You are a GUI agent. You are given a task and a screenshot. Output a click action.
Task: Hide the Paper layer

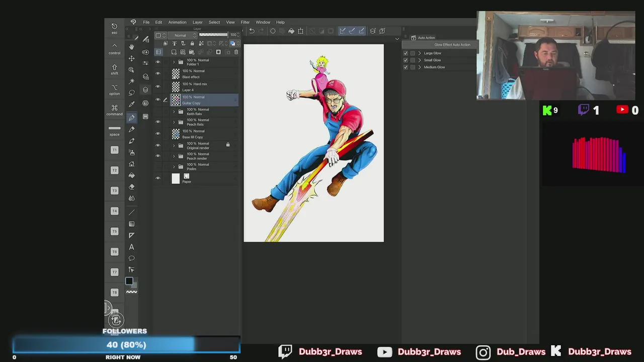(x=158, y=178)
